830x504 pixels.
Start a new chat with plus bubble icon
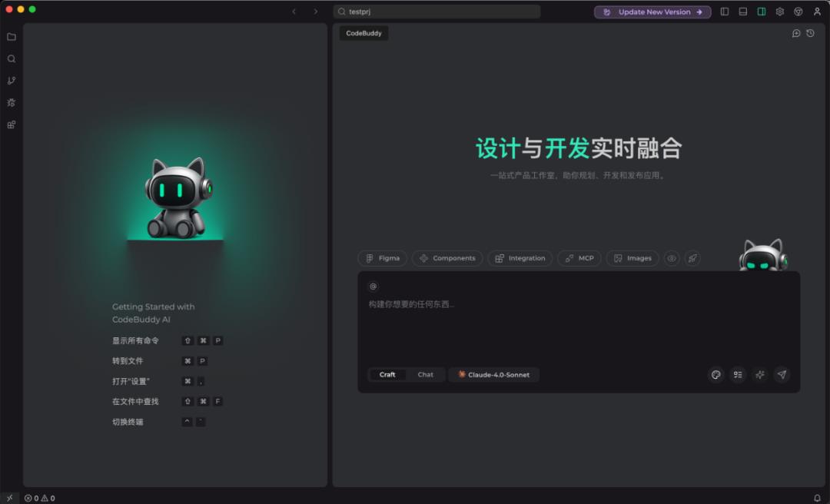tap(796, 33)
